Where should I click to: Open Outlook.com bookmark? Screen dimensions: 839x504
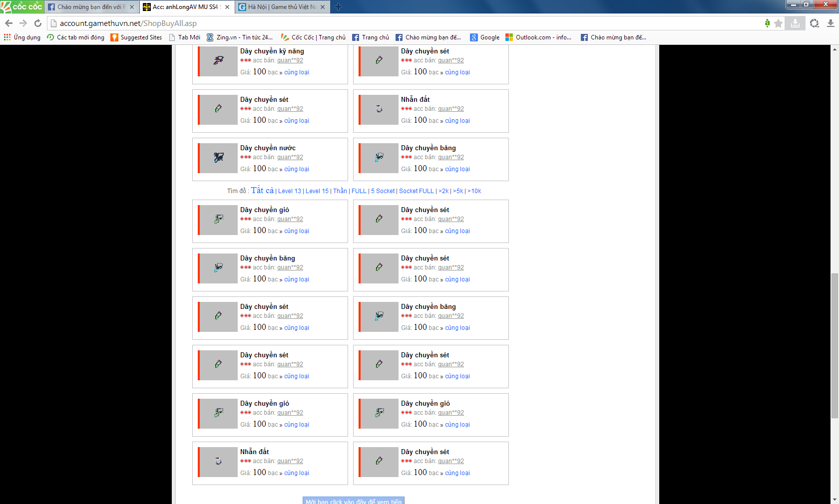click(538, 37)
